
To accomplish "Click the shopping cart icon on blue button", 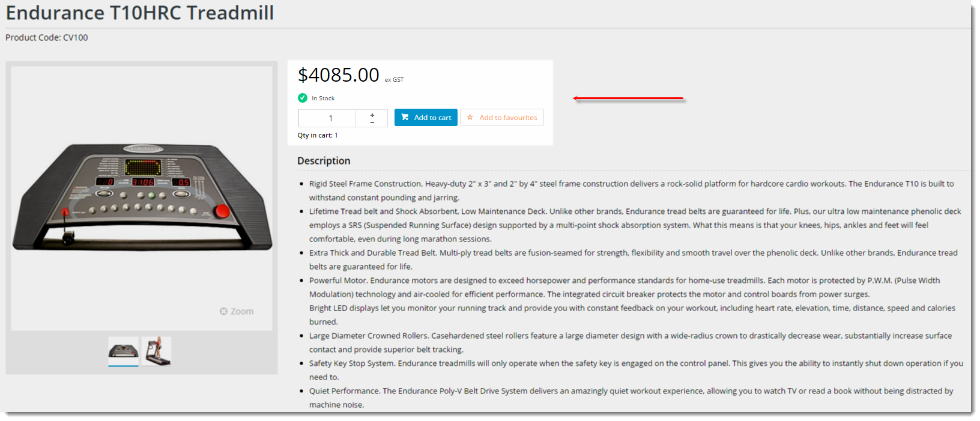I will (x=405, y=117).
